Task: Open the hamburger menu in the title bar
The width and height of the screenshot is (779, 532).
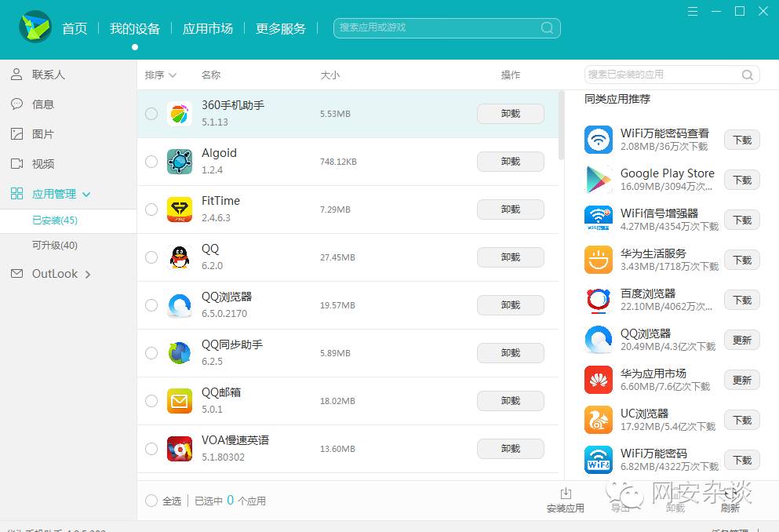Action: [x=691, y=11]
